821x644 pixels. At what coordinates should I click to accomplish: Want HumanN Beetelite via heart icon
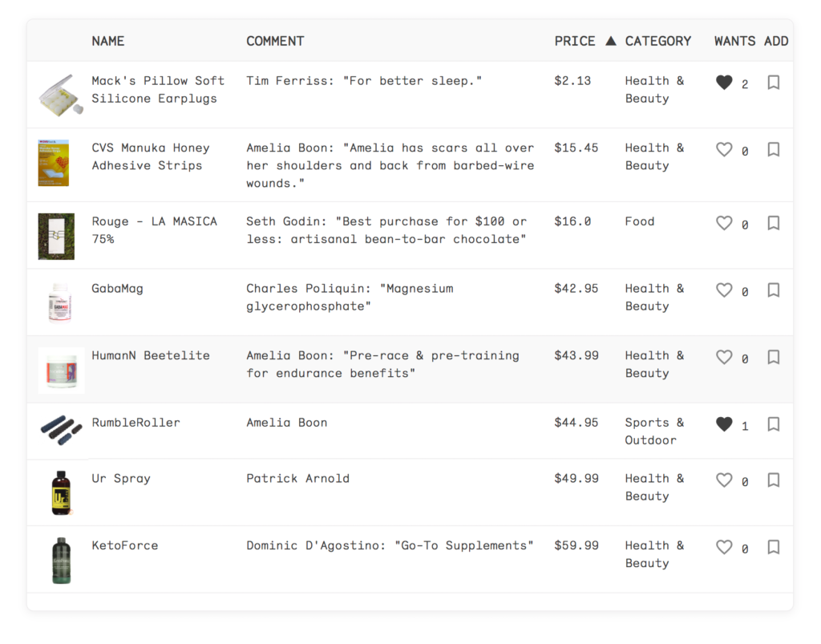point(724,357)
